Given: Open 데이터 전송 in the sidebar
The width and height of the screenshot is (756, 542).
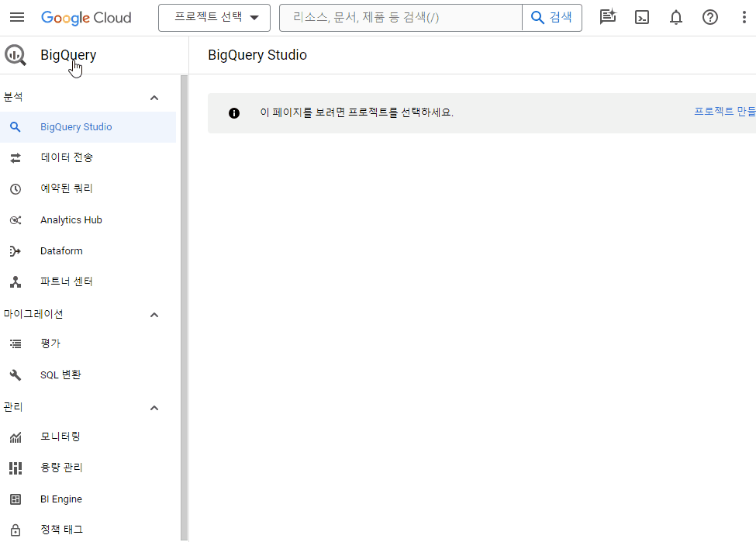Looking at the screenshot, I should pos(88,157).
